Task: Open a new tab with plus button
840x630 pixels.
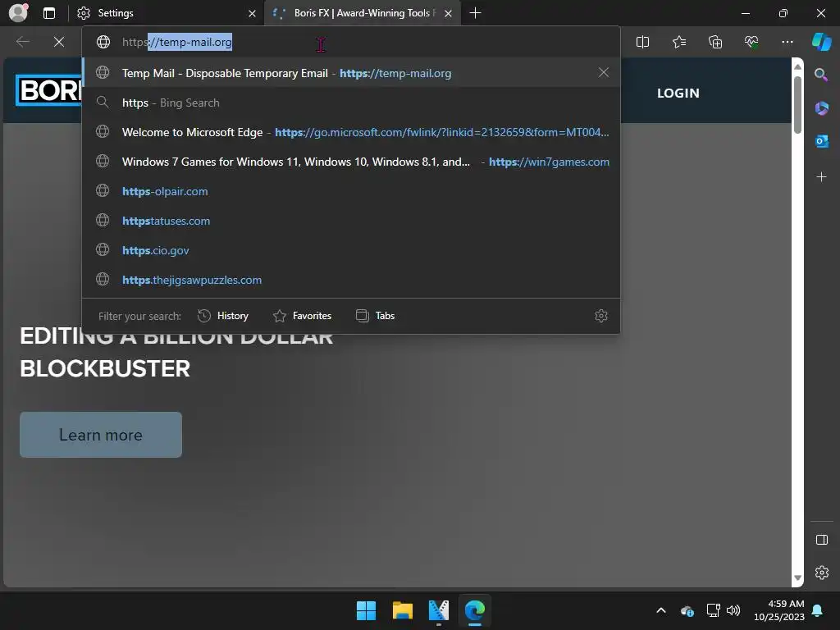Action: click(x=475, y=13)
